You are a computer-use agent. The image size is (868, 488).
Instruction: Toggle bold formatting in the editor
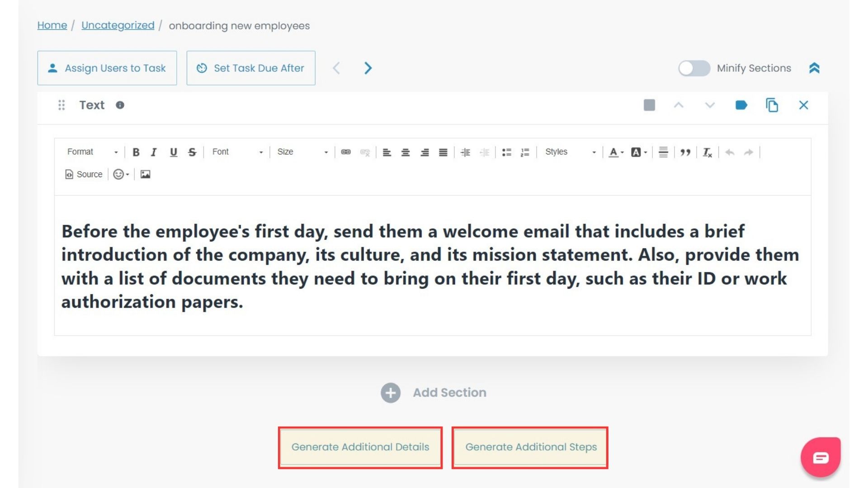coord(136,152)
